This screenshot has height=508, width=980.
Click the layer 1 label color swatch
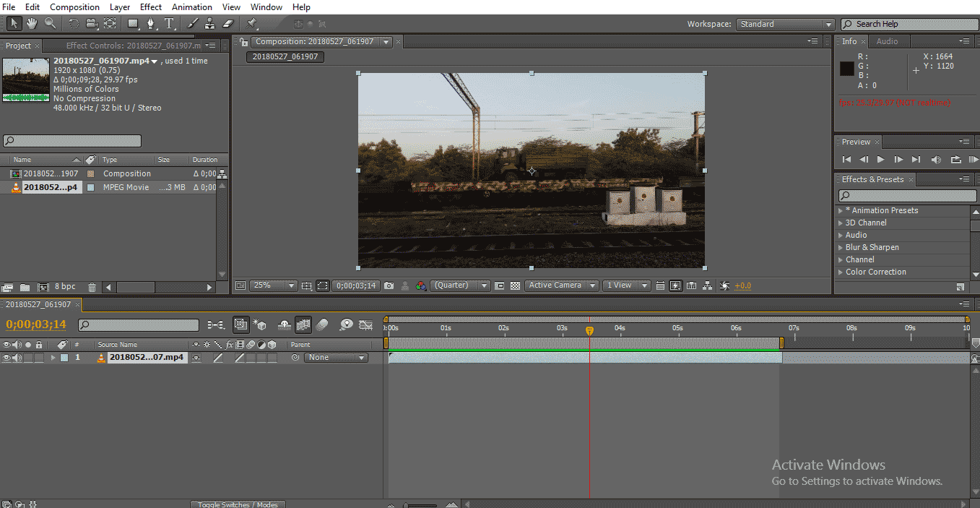(x=64, y=358)
